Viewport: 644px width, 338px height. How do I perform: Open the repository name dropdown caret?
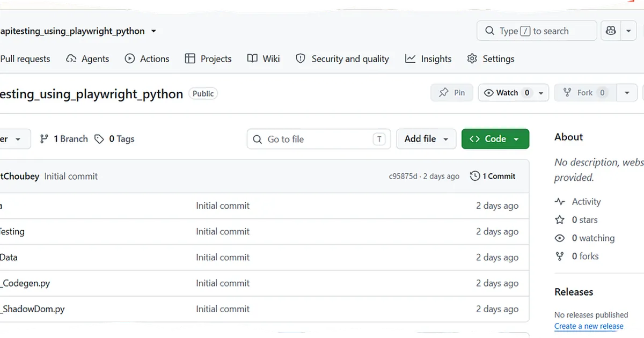coord(153,31)
